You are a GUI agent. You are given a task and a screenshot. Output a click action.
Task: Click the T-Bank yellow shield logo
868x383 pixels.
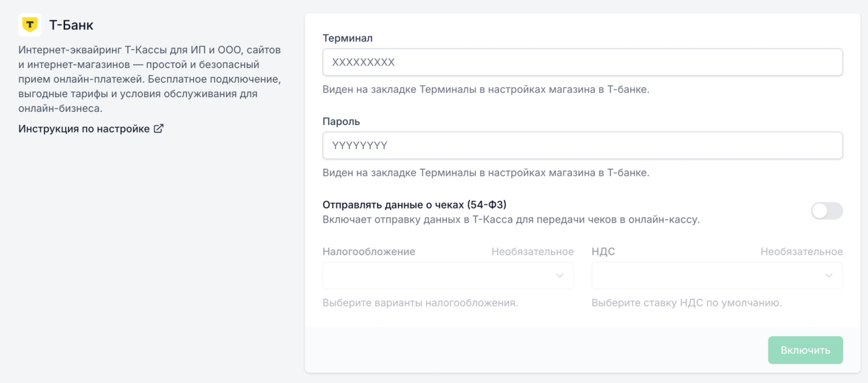coord(30,25)
